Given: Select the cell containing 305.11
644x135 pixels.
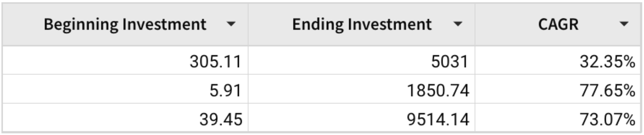Looking at the screenshot, I should [x=125, y=60].
